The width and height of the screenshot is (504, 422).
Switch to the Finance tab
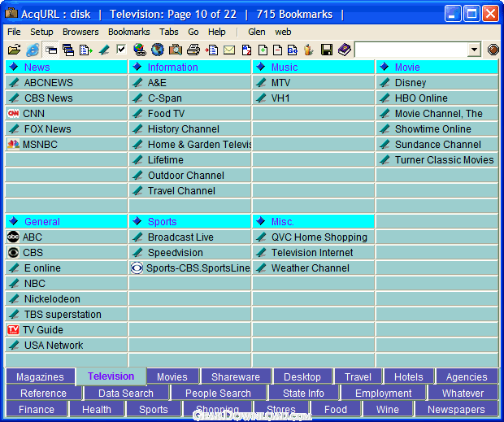[37, 410]
